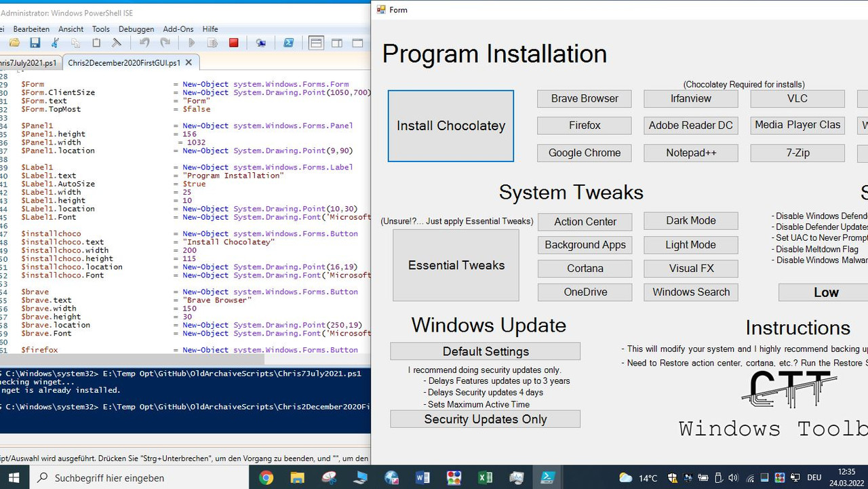Click the Irfanview button

tap(691, 98)
